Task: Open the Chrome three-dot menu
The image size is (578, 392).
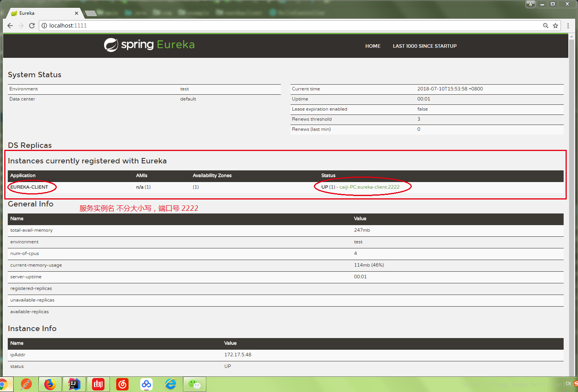Action: click(x=568, y=26)
